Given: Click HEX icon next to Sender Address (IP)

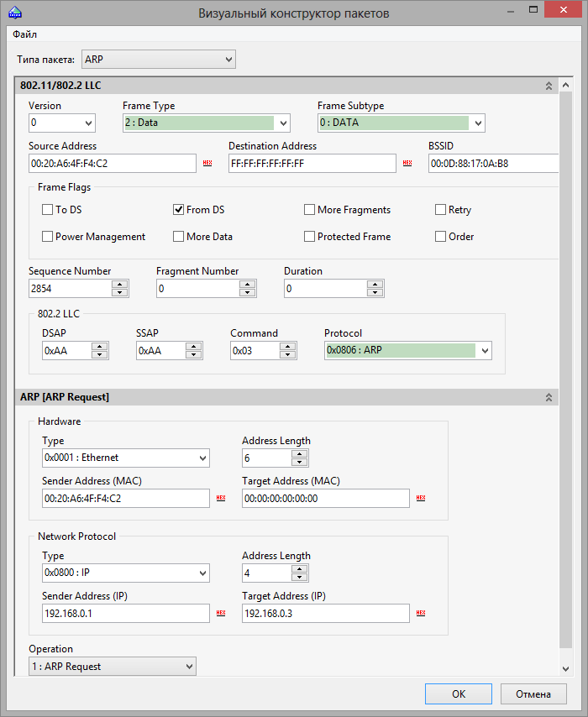Looking at the screenshot, I should point(221,613).
